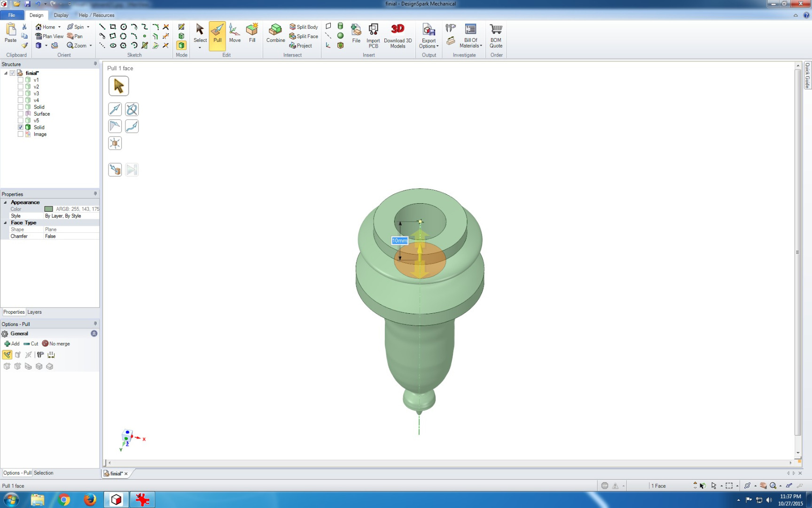Select the Pan tool
This screenshot has width=812, height=508.
75,36
